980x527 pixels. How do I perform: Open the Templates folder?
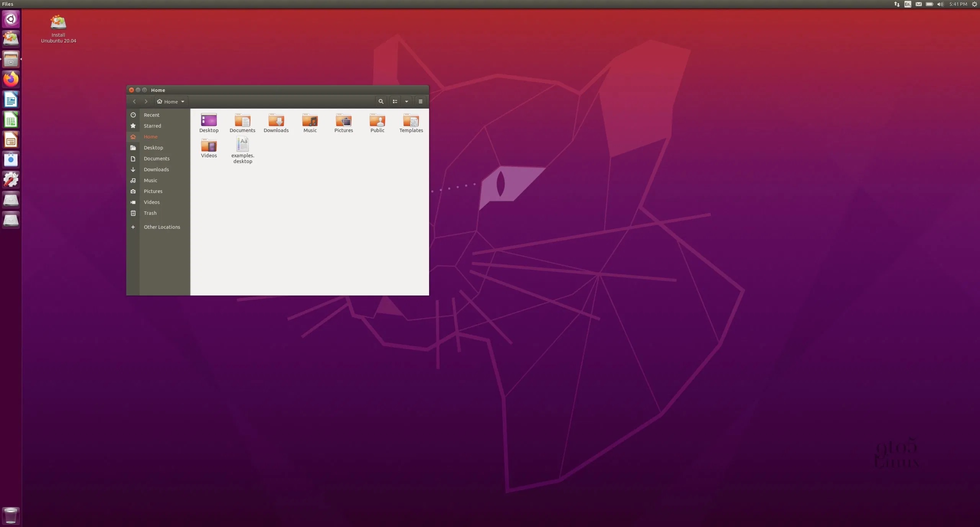click(410, 123)
